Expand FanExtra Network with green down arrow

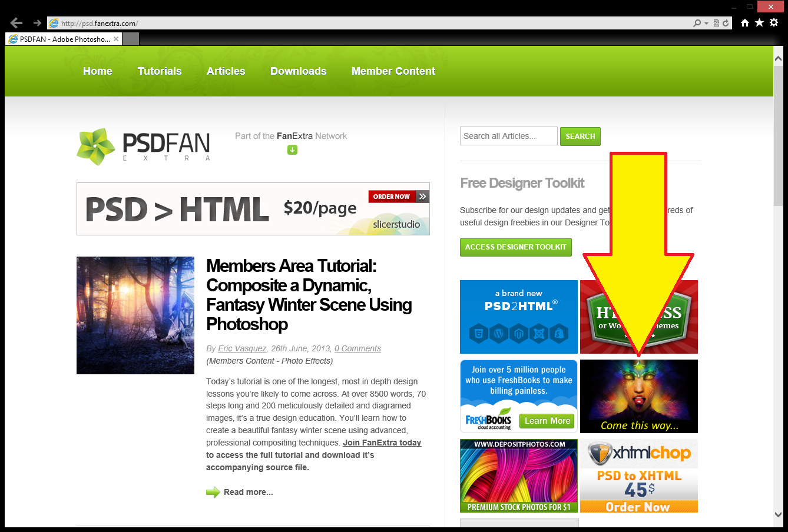click(x=292, y=149)
